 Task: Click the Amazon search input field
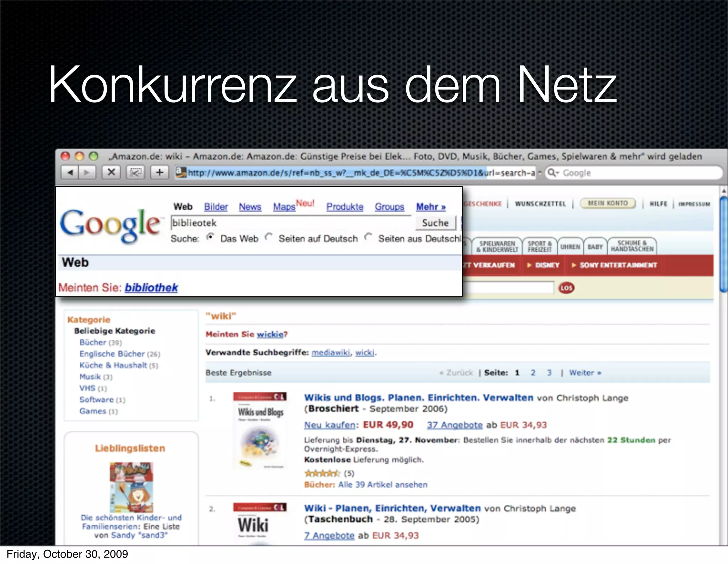pos(509,288)
